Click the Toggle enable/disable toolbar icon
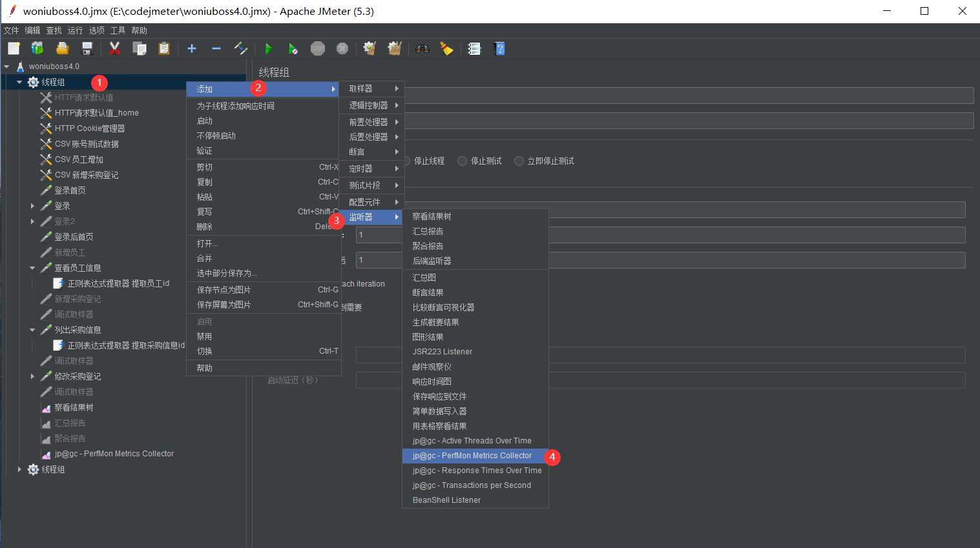The image size is (980, 548). pos(240,48)
